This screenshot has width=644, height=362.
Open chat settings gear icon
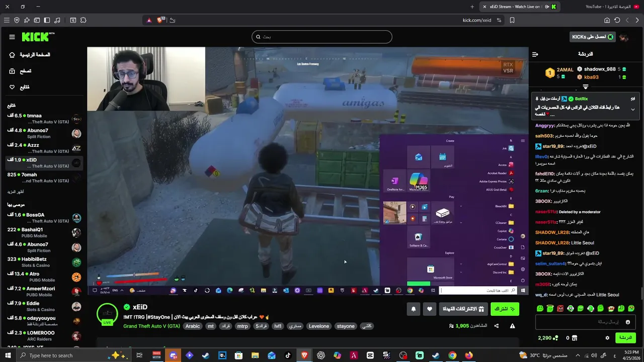click(x=607, y=338)
